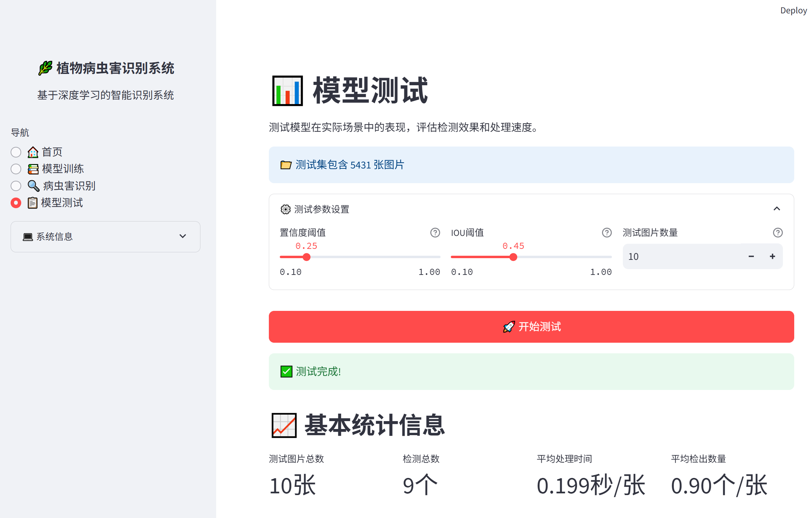The height and width of the screenshot is (518, 812).
Task: Select the 首页 radio option
Action: 16,152
